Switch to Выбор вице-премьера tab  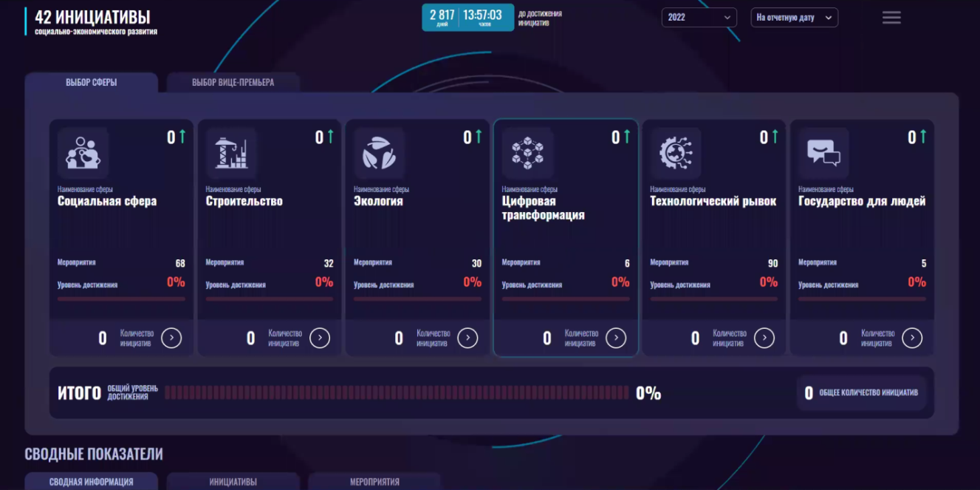click(233, 82)
